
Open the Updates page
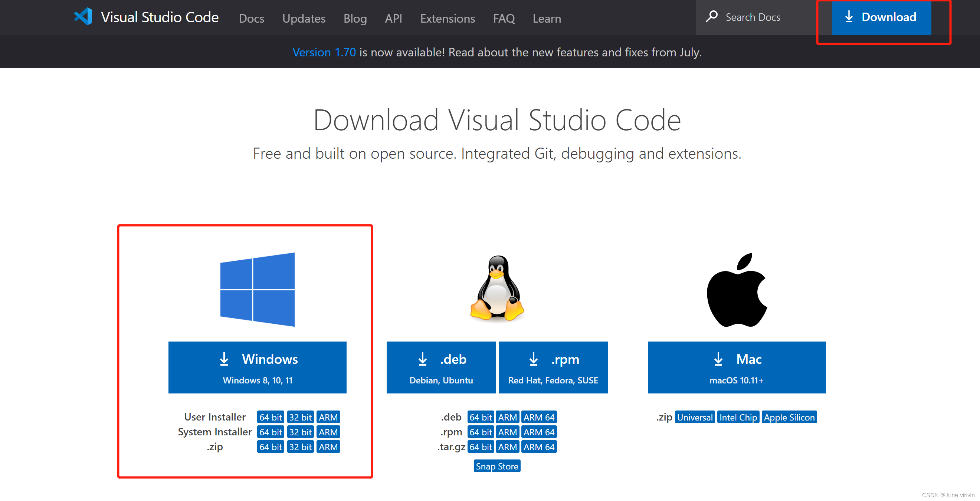(x=304, y=18)
